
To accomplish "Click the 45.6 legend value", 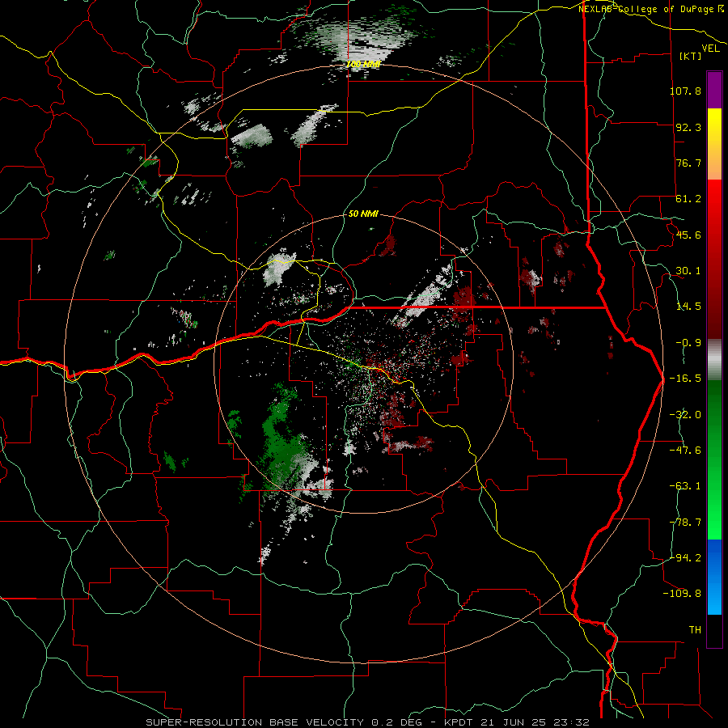I will 688,235.
